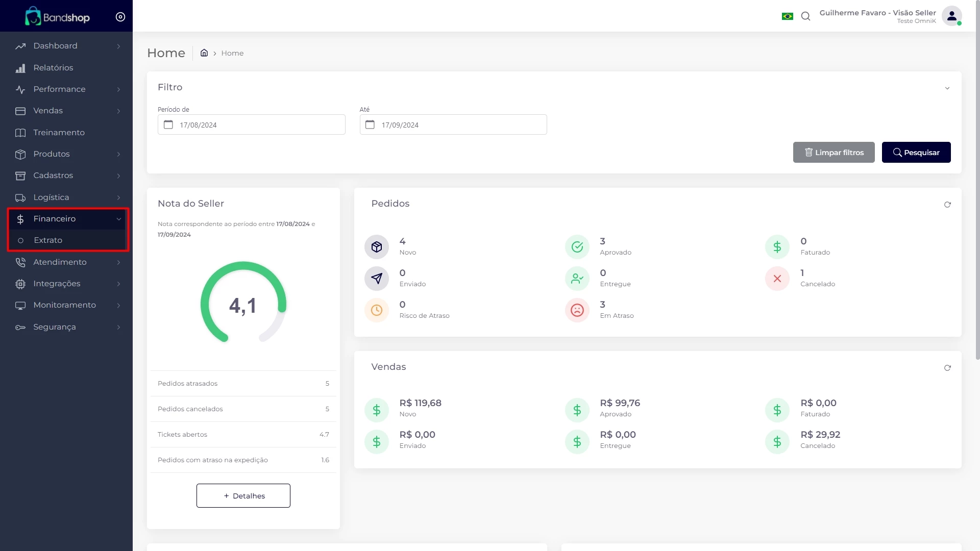Collapse the Filtro panel chevron

[947, 88]
